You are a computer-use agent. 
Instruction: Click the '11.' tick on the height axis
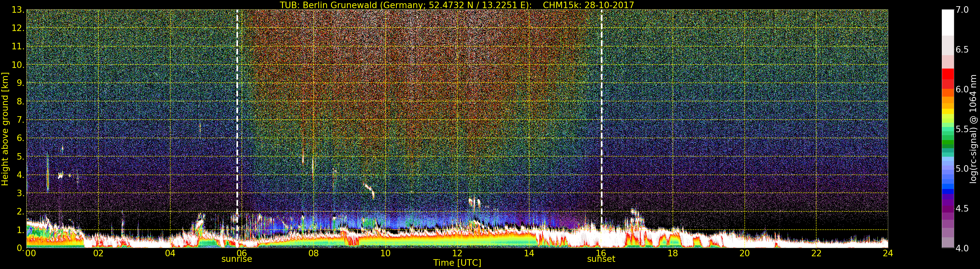(x=18, y=46)
